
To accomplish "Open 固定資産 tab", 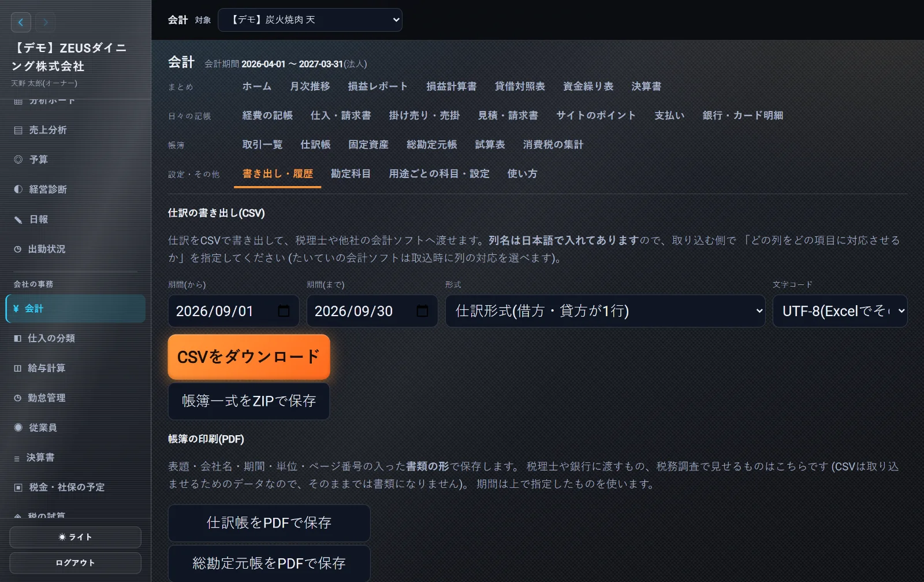I will (368, 144).
